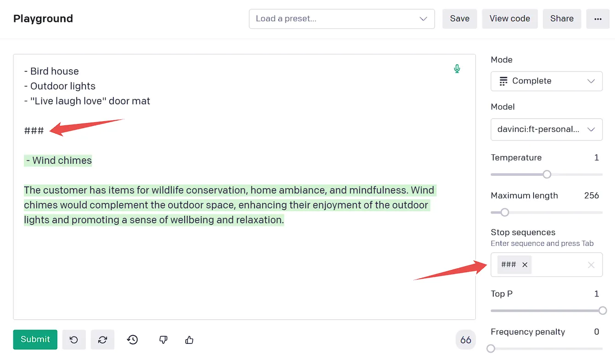Click the Temperature slider handle
The height and width of the screenshot is (364, 615).
547,174
